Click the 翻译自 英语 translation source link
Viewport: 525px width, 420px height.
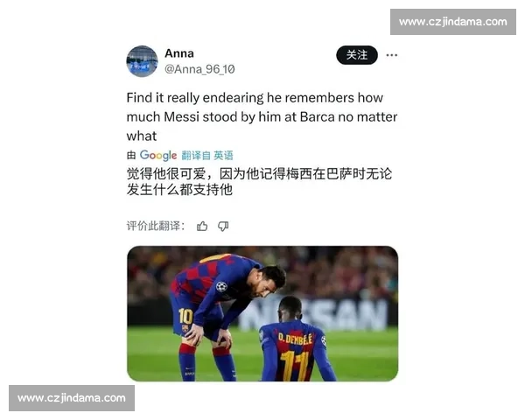click(x=207, y=156)
